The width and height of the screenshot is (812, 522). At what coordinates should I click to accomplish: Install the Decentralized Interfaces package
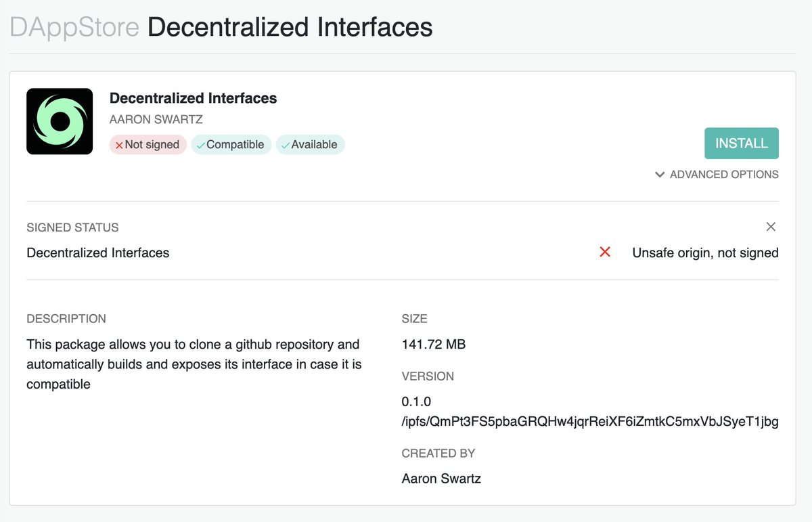(741, 144)
